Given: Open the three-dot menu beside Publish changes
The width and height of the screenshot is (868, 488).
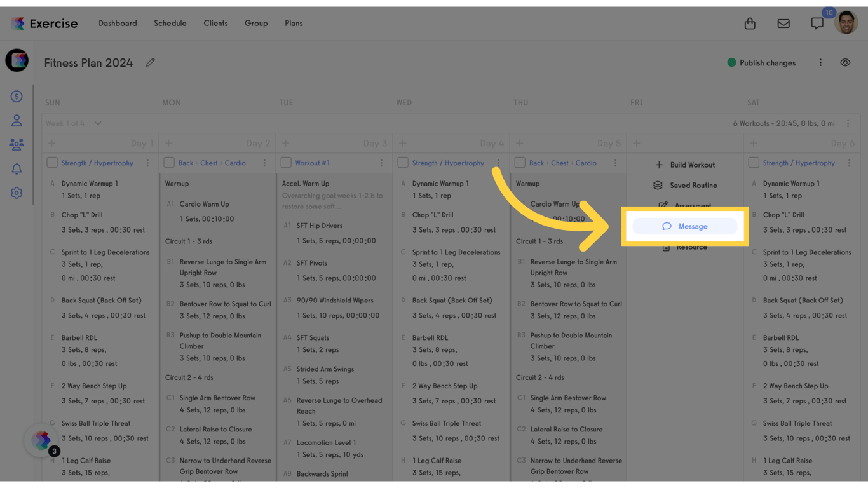Looking at the screenshot, I should click(x=820, y=63).
